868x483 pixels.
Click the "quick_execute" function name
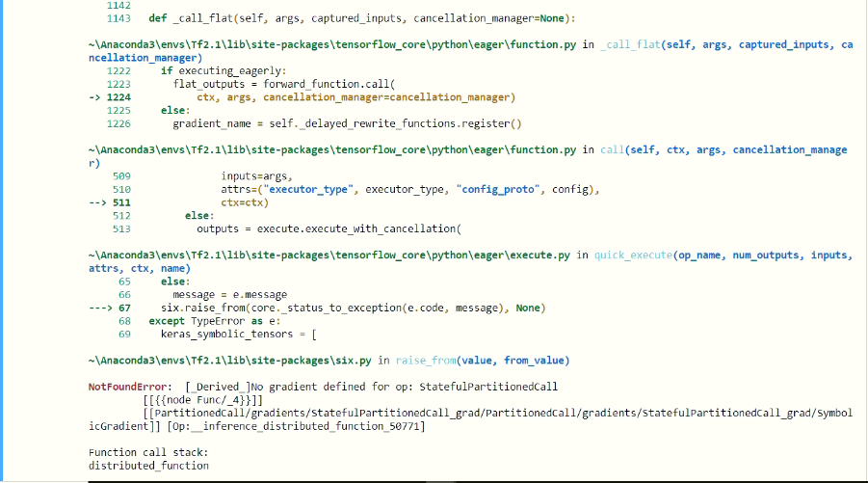[633, 255]
